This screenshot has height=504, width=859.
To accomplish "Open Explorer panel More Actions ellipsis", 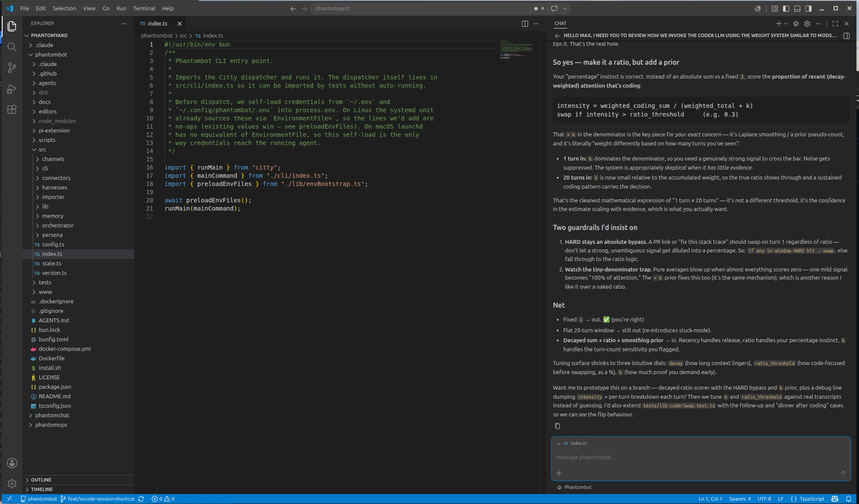I will [x=124, y=24].
